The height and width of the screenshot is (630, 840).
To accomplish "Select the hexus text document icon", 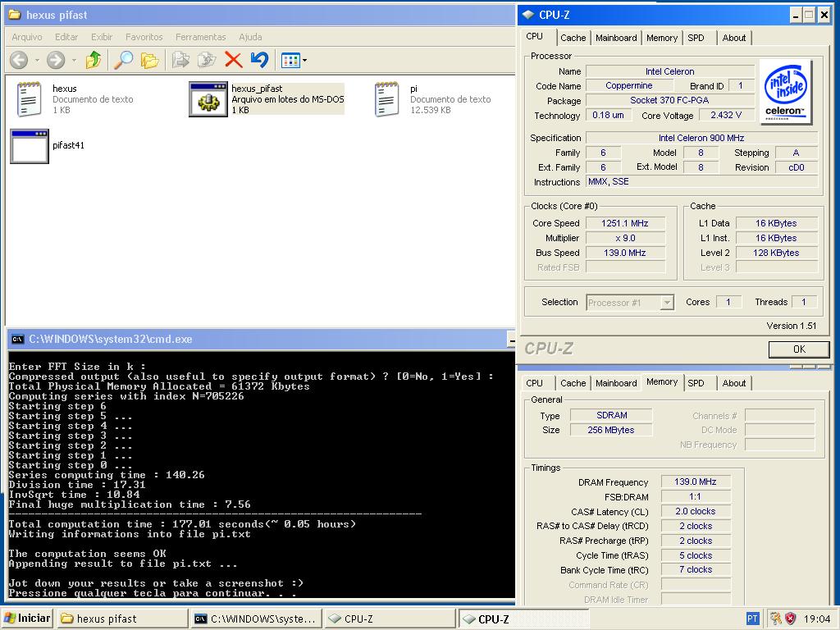I will [29, 99].
